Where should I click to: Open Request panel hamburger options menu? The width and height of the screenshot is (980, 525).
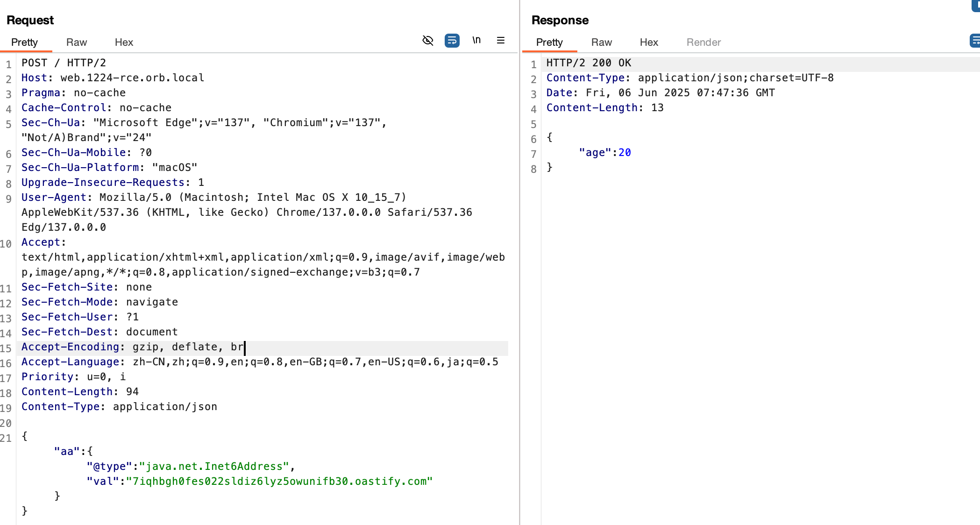501,40
